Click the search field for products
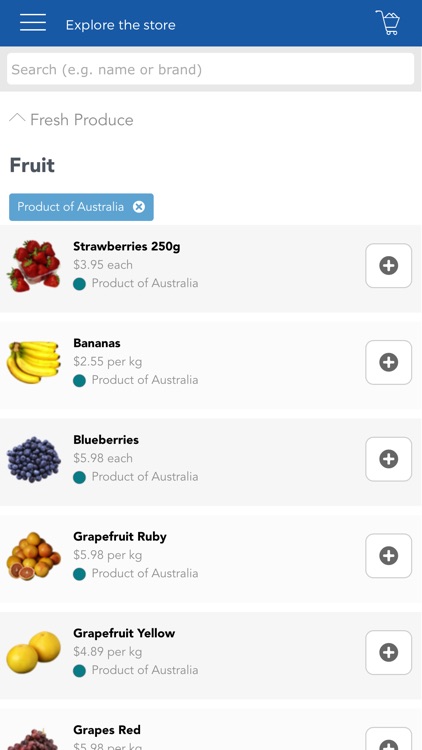The width and height of the screenshot is (422, 750). tap(211, 69)
